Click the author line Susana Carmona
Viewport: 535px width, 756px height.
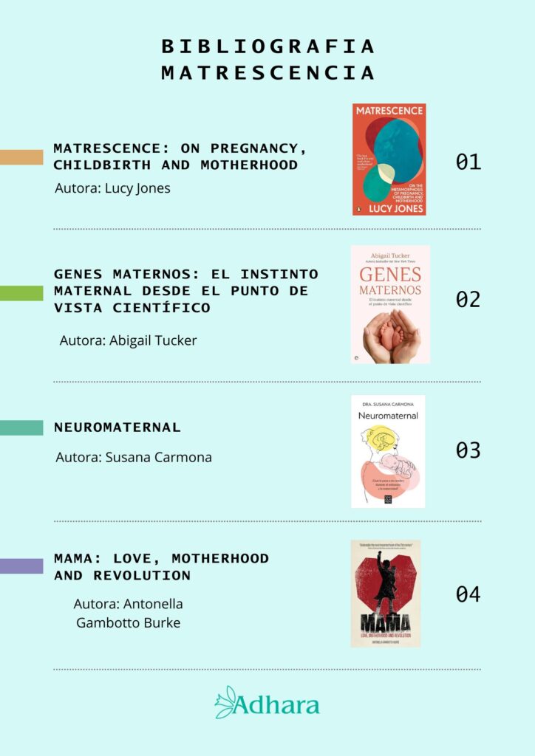(x=134, y=457)
